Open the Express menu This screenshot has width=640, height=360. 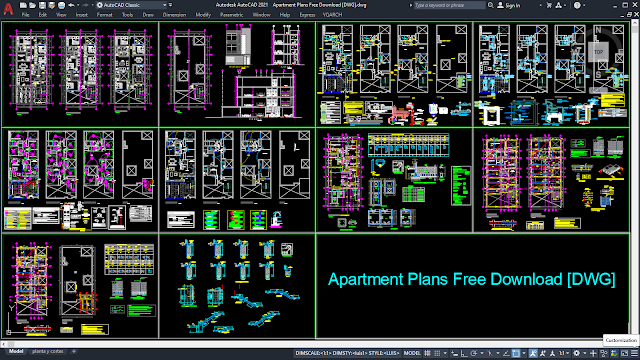[x=307, y=15]
